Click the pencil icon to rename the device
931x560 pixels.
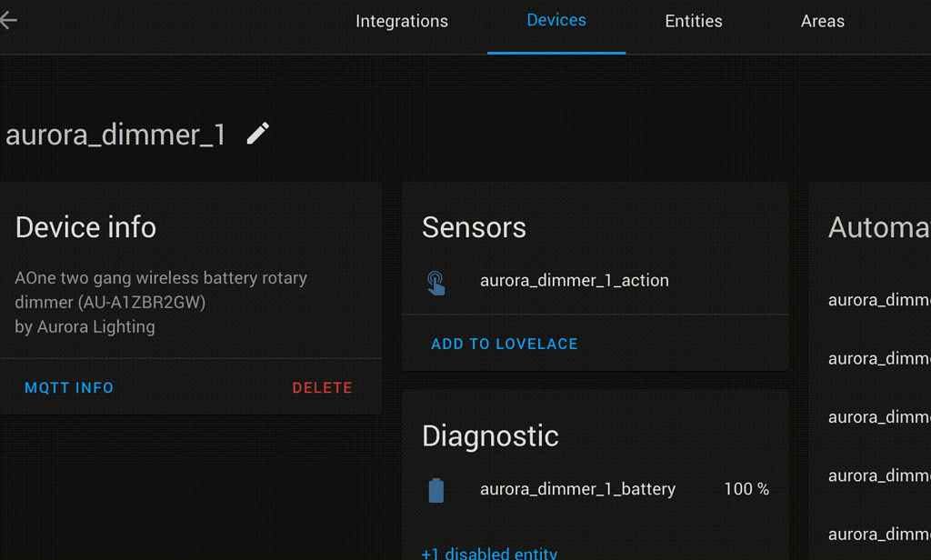257,133
